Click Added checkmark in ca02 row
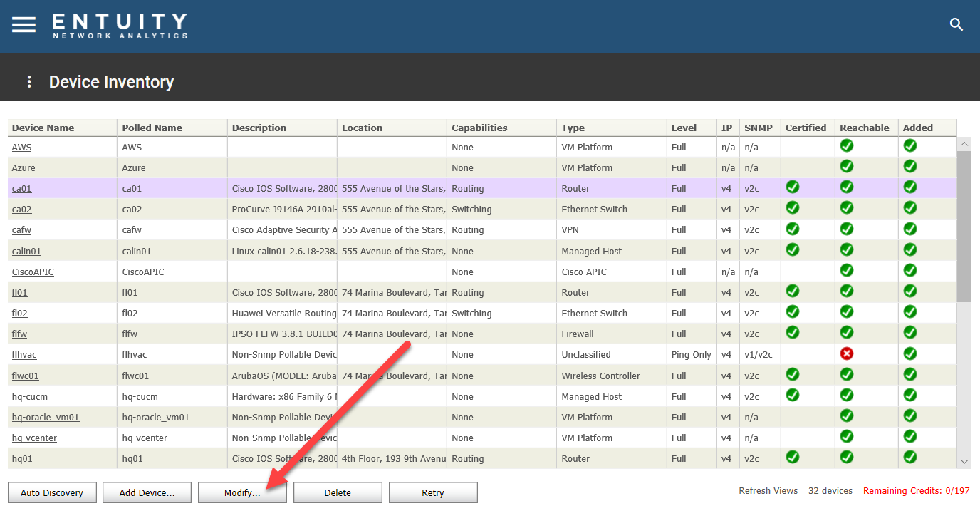Image resolution: width=980 pixels, height=511 pixels. [x=910, y=208]
